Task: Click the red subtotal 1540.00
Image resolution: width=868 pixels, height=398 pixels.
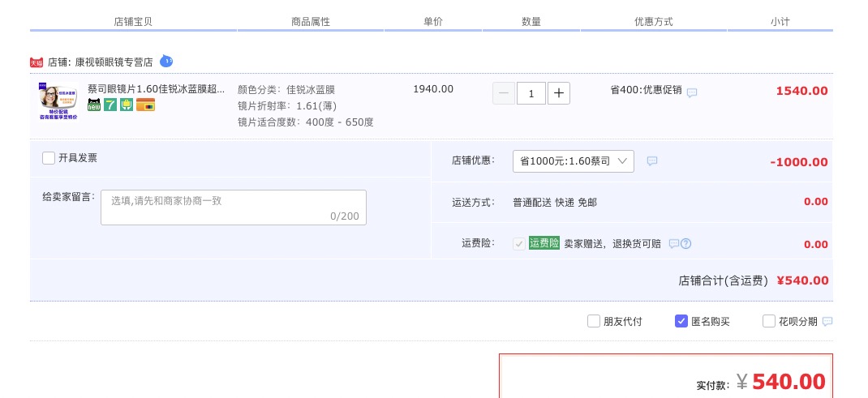Action: pyautogui.click(x=802, y=92)
